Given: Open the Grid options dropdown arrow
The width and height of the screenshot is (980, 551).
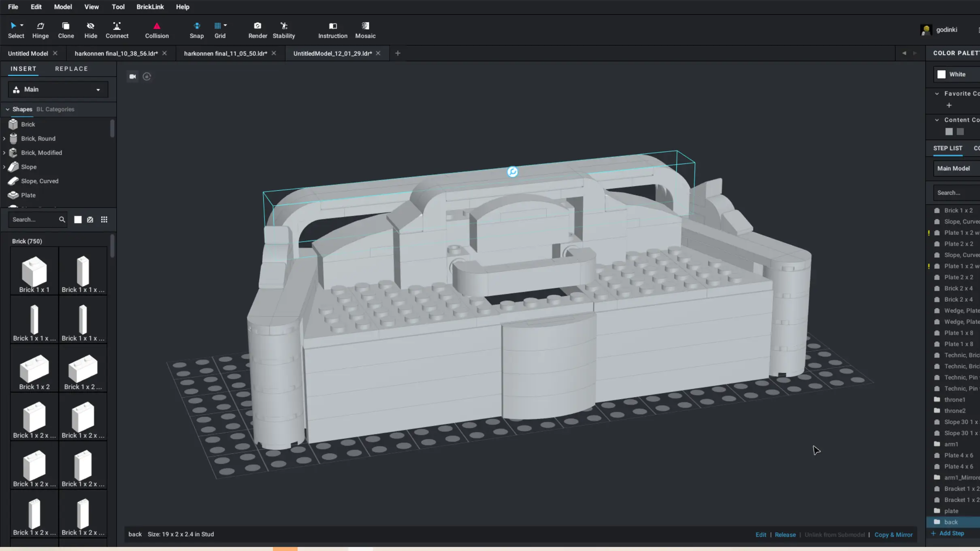Looking at the screenshot, I should tap(225, 25).
